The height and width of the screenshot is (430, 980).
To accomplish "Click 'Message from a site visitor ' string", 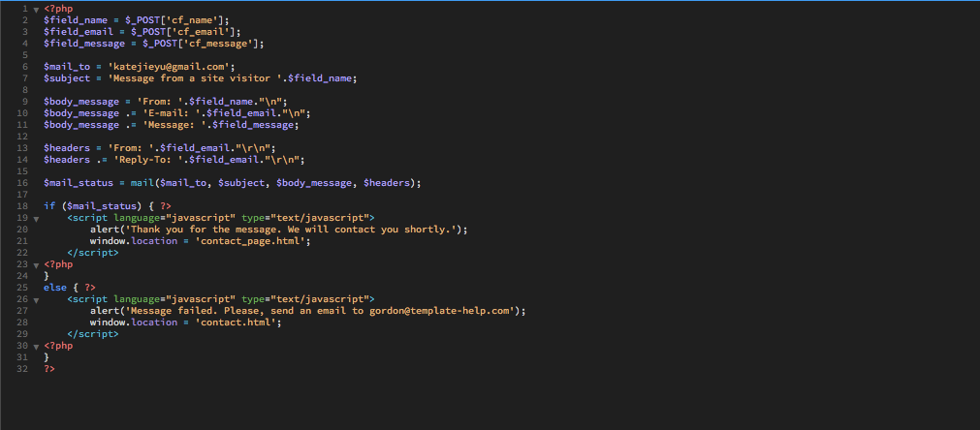I will pyautogui.click(x=193, y=78).
